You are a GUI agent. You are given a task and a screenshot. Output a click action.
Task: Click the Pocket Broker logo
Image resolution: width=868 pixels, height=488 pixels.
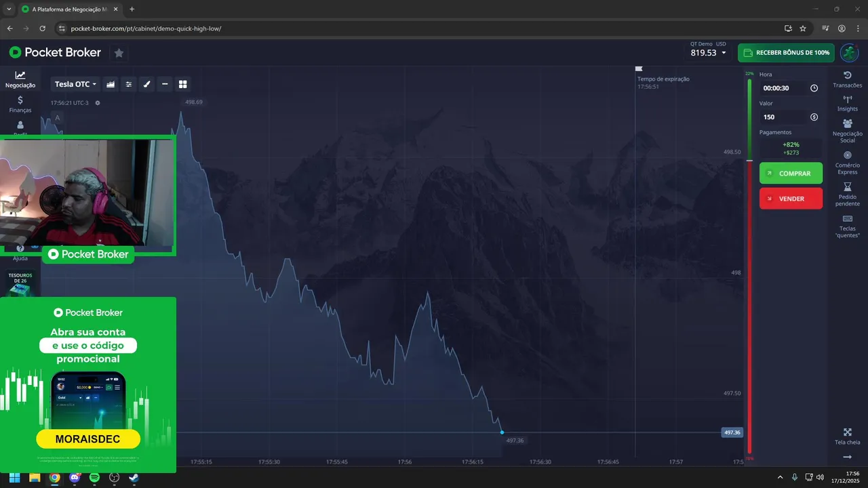pos(55,52)
